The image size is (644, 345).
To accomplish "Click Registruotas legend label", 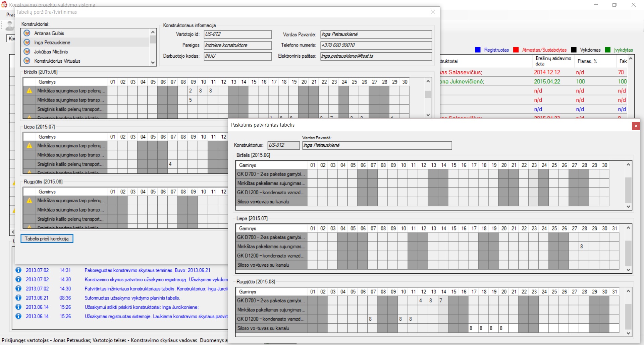I will click(x=496, y=50).
